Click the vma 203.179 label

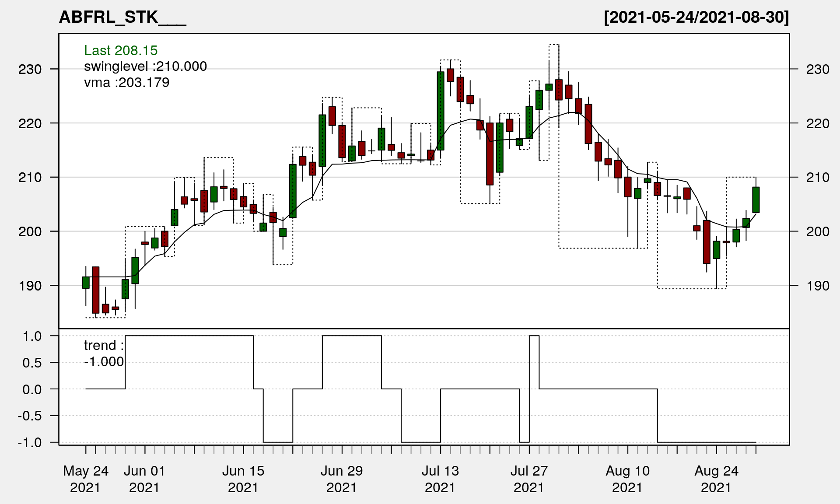coord(126,82)
